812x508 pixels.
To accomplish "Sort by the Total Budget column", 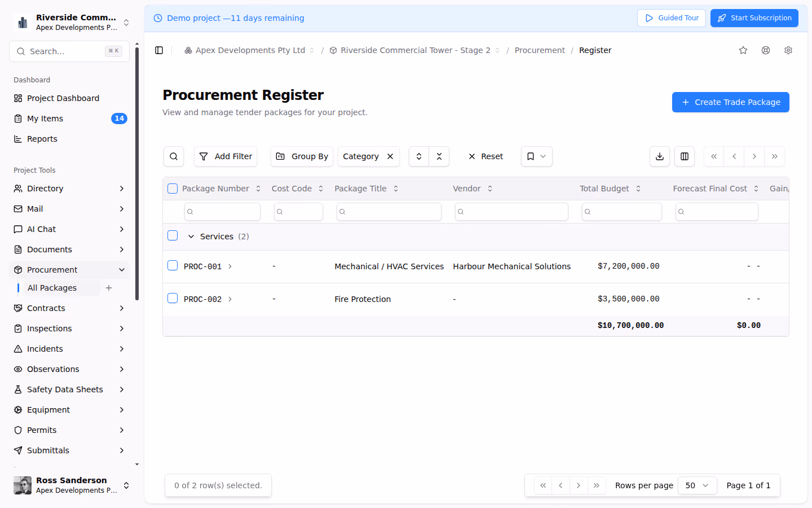I will [x=638, y=188].
